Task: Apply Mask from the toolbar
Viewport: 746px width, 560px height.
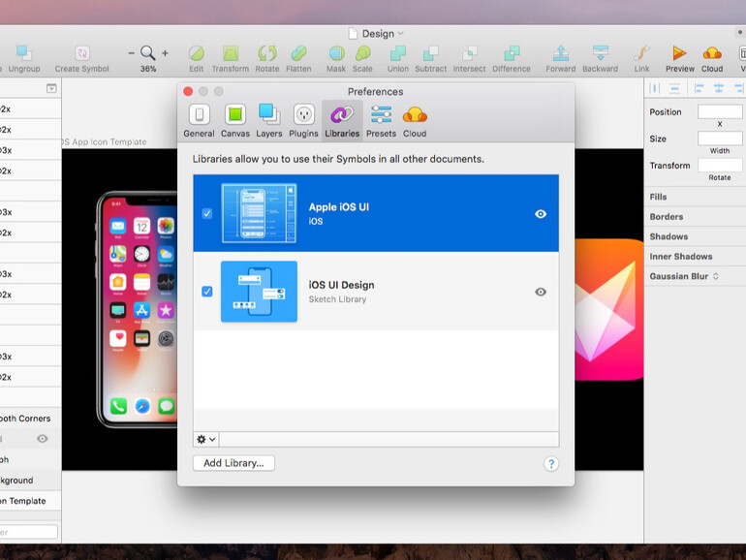Action: point(336,53)
